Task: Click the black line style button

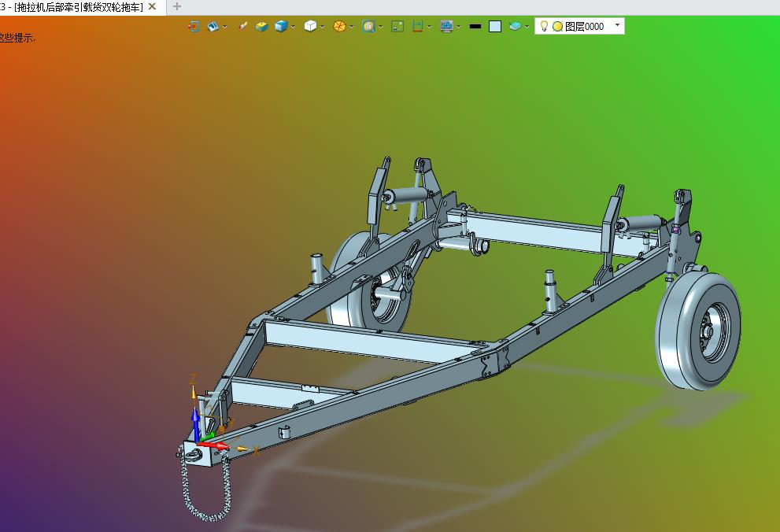Action: pyautogui.click(x=475, y=26)
